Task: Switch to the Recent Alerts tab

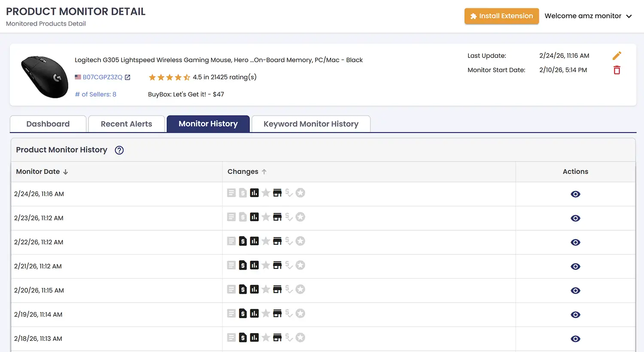Action: pos(126,124)
